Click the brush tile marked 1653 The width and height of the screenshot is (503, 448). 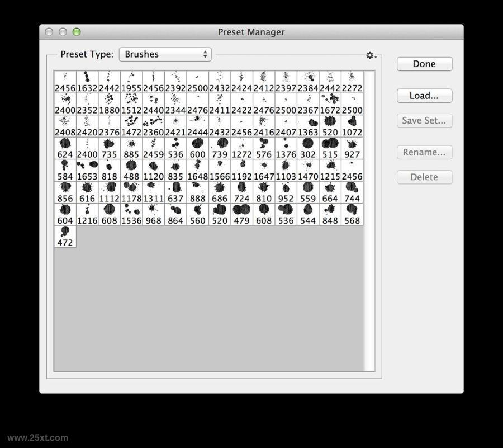coord(87,171)
